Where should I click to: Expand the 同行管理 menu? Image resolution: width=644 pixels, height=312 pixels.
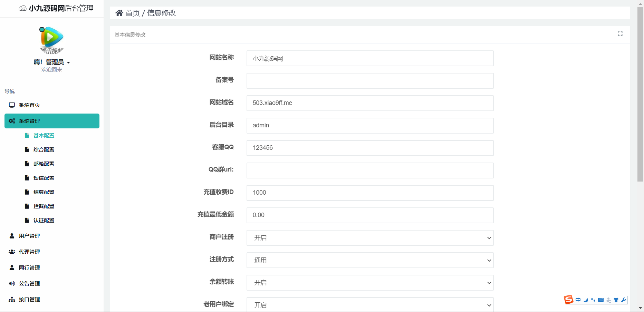[x=52, y=267]
